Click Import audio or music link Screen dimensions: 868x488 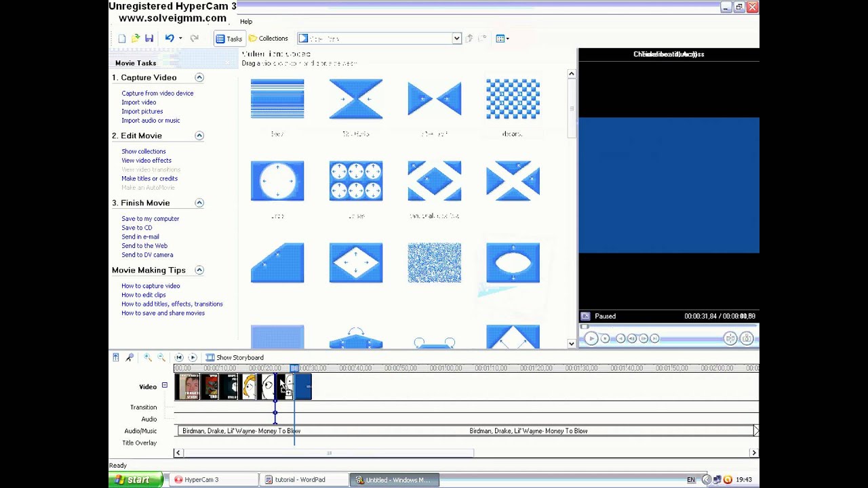click(x=151, y=121)
